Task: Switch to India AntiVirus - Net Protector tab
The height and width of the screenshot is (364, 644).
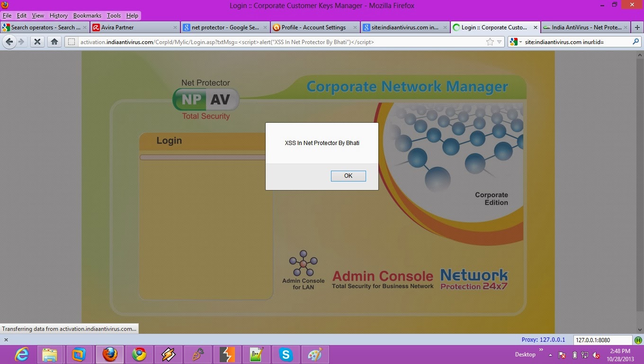Action: click(585, 27)
